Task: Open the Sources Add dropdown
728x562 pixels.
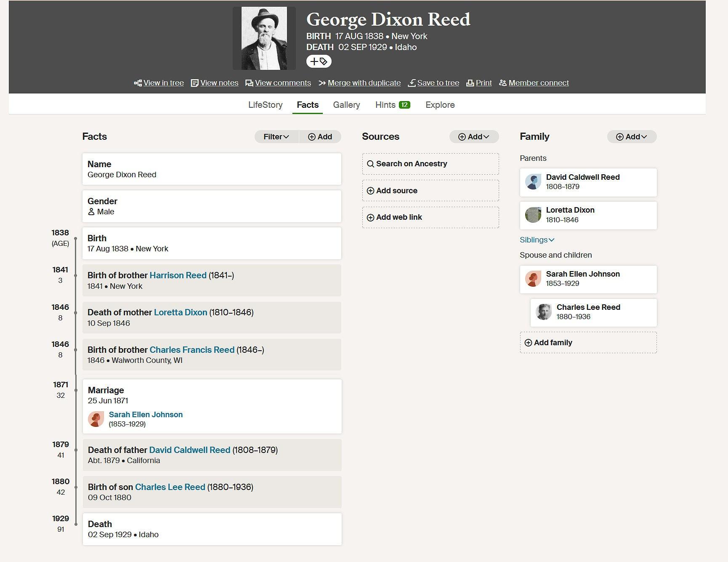Action: [474, 137]
